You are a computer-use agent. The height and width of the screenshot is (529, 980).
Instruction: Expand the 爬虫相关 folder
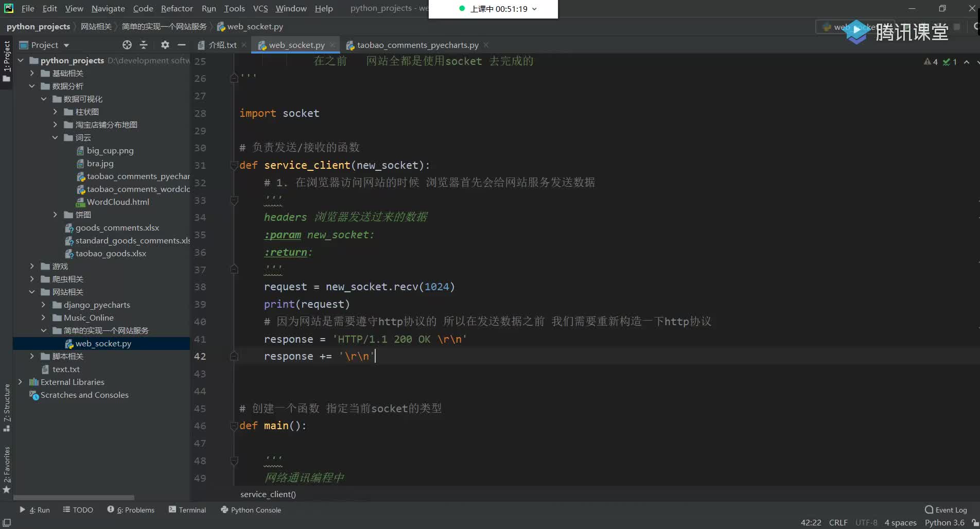coord(32,279)
